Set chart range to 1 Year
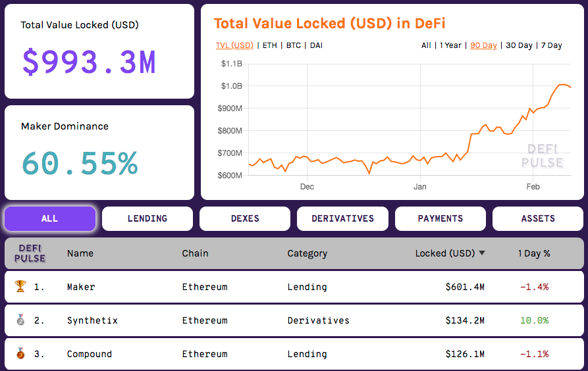588x371 pixels. 450,45
